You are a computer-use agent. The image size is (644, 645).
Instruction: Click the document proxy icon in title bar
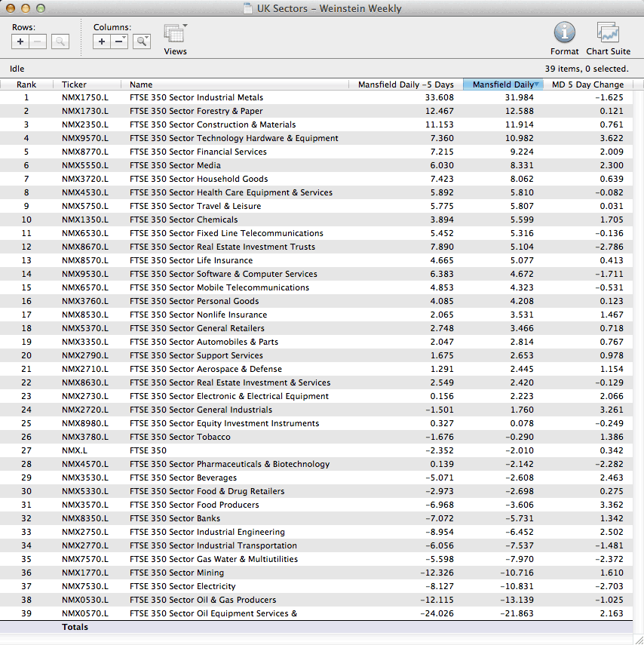[247, 9]
